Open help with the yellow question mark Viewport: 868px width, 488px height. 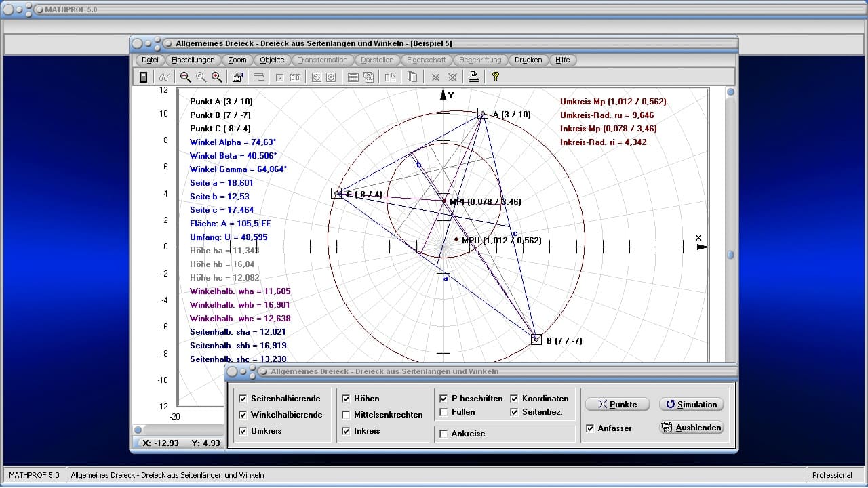pos(496,77)
